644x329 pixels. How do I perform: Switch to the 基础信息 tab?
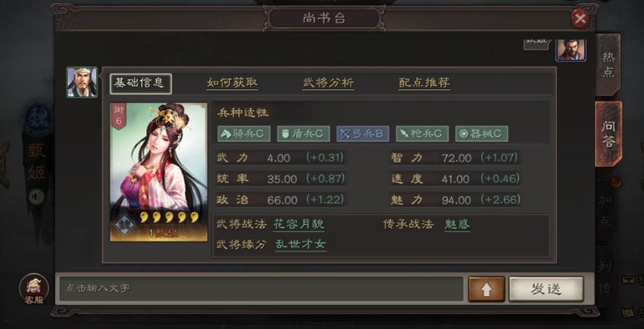pyautogui.click(x=141, y=83)
